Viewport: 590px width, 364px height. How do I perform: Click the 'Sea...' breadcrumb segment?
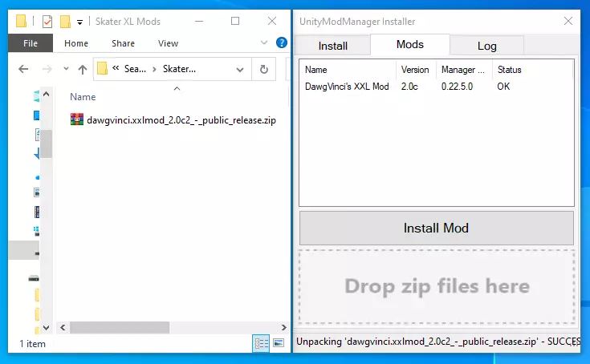tap(135, 69)
